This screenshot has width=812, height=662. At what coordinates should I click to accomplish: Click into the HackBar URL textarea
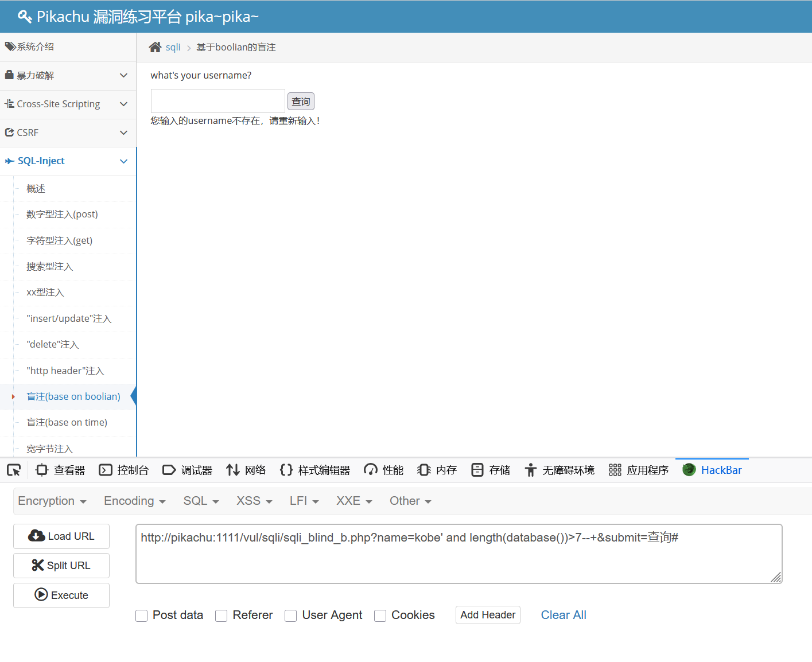click(459, 554)
